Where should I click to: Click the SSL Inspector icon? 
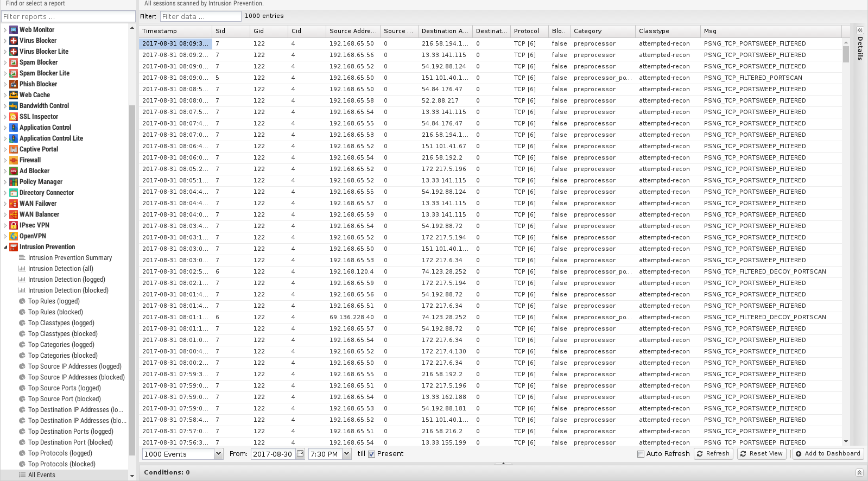[x=14, y=117]
